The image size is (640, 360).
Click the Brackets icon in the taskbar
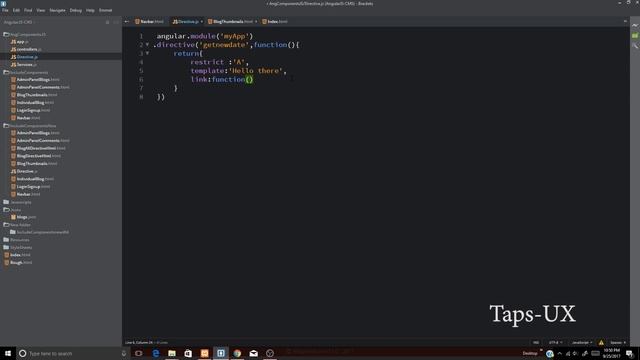[x=221, y=353]
